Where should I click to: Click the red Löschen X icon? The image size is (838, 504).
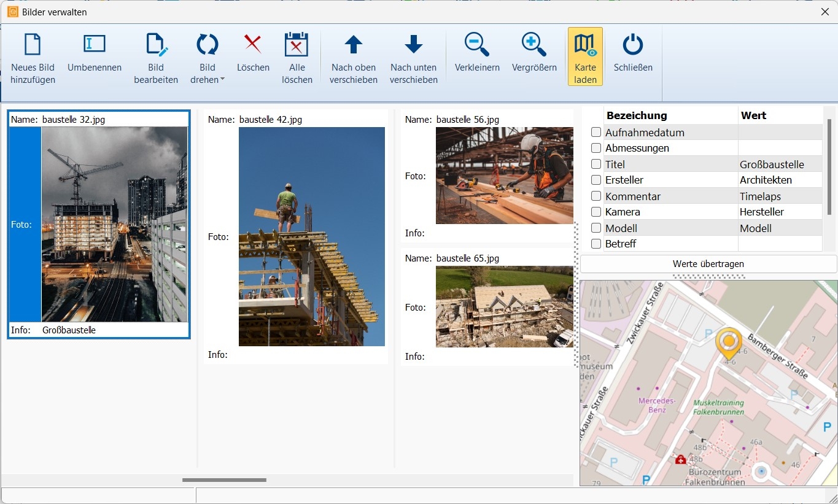253,45
